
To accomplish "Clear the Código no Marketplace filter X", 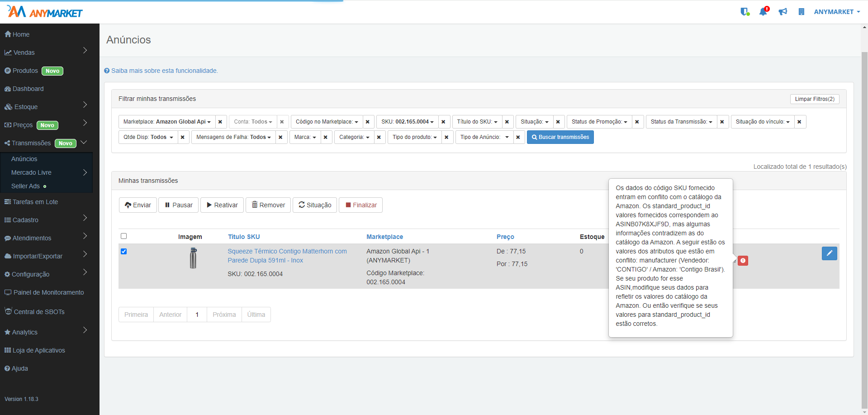I will click(x=368, y=122).
